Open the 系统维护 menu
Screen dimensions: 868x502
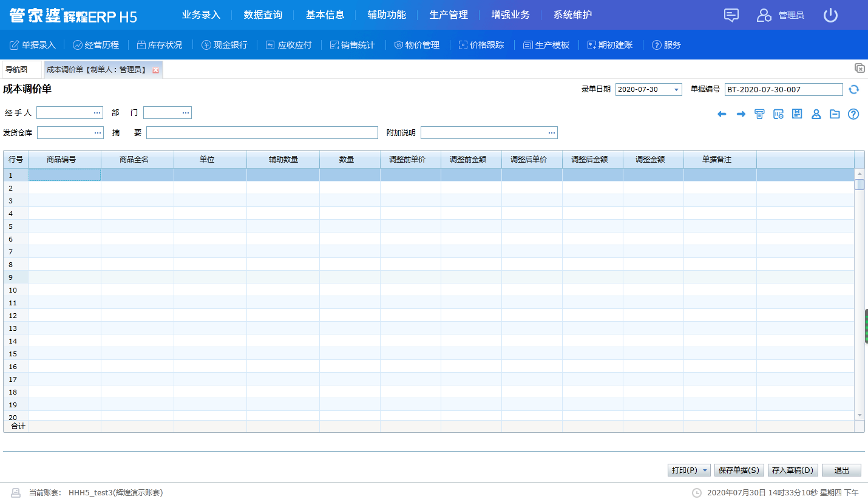click(x=572, y=15)
